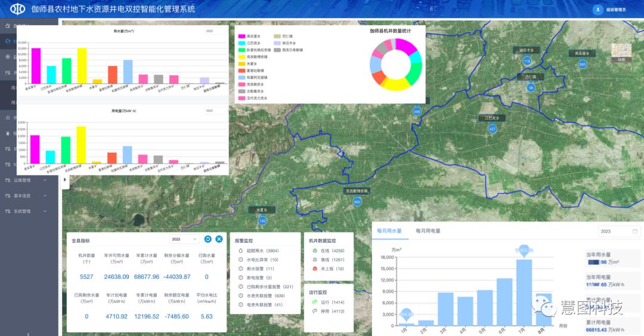Click the 469 cluster marker on map

click(x=417, y=112)
